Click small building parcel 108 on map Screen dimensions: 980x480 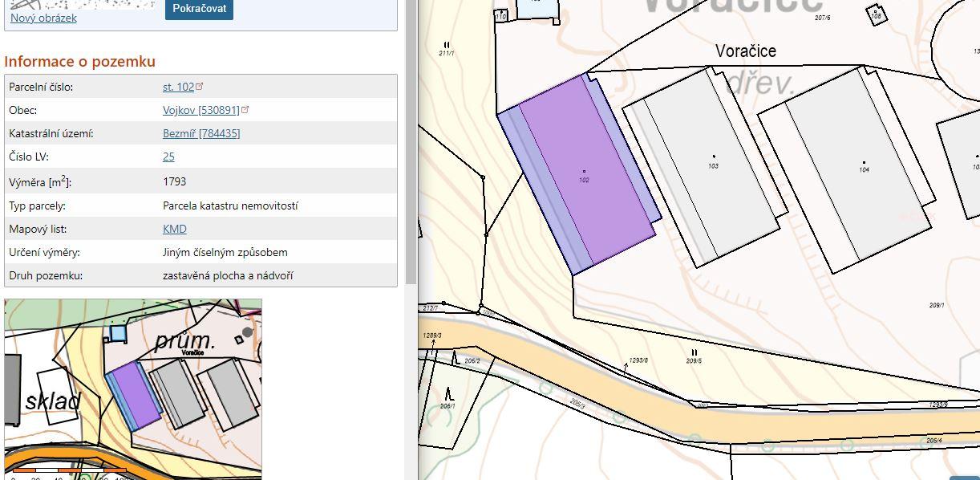click(876, 15)
